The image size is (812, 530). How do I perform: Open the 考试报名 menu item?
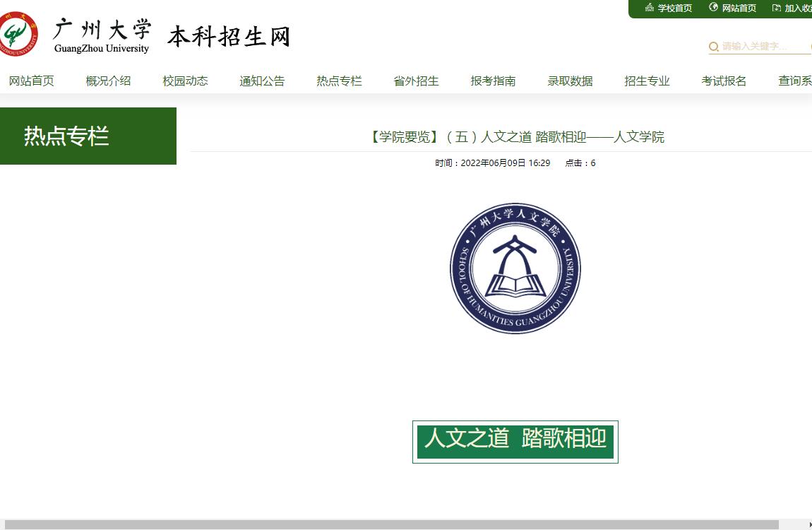point(724,81)
